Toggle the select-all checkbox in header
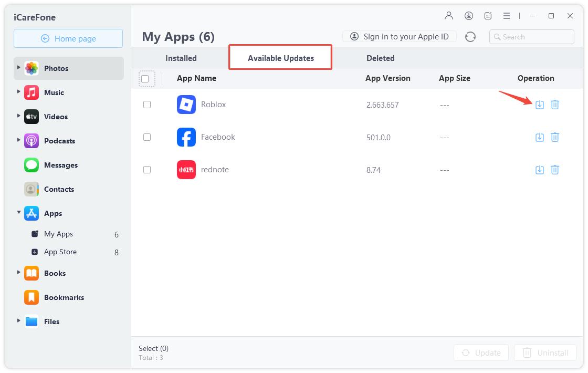Viewport: 588px width, 373px height. pyautogui.click(x=145, y=79)
